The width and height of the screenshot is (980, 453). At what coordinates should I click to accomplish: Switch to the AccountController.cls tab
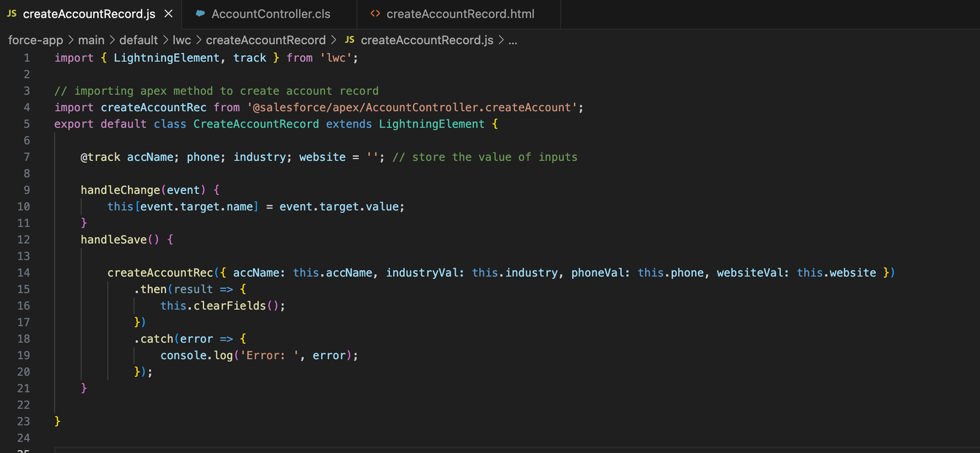pyautogui.click(x=269, y=13)
